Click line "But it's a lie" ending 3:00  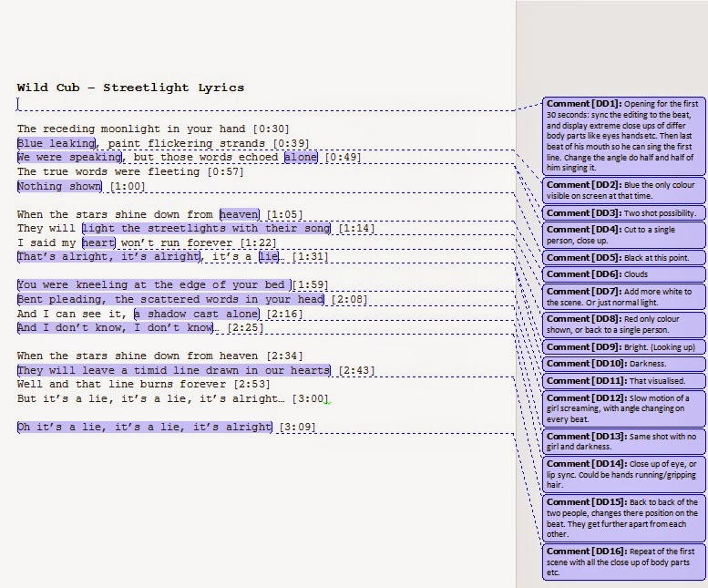(173, 398)
